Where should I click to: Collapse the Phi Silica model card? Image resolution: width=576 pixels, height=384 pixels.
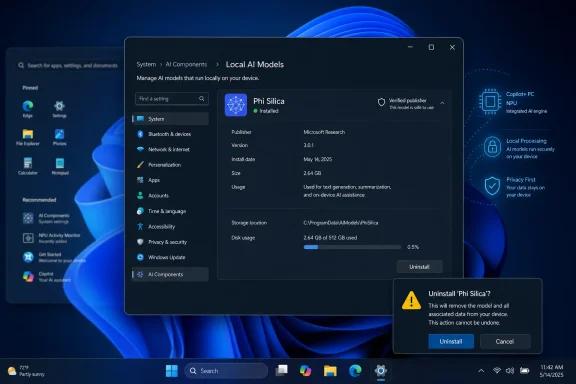coord(442,103)
